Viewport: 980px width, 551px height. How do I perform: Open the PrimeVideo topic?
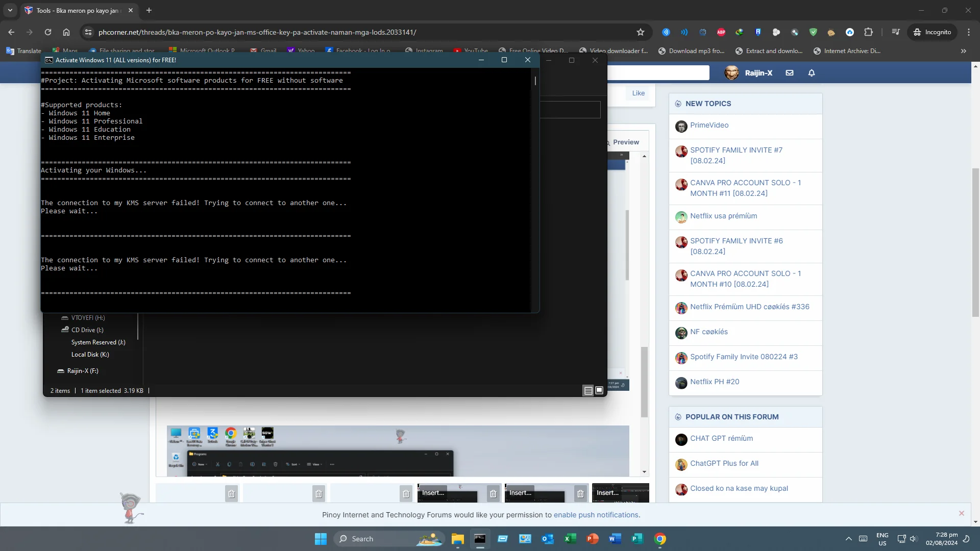coord(709,125)
